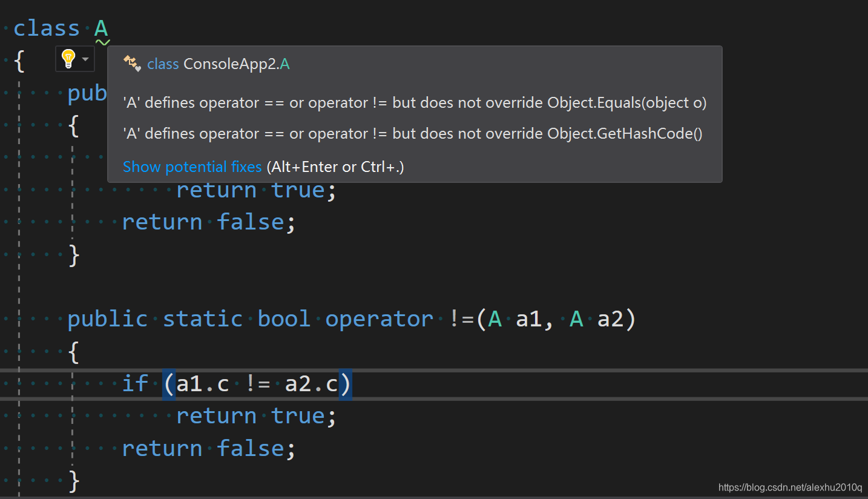
Task: Click 'Show potential fixes' link
Action: [x=192, y=167]
